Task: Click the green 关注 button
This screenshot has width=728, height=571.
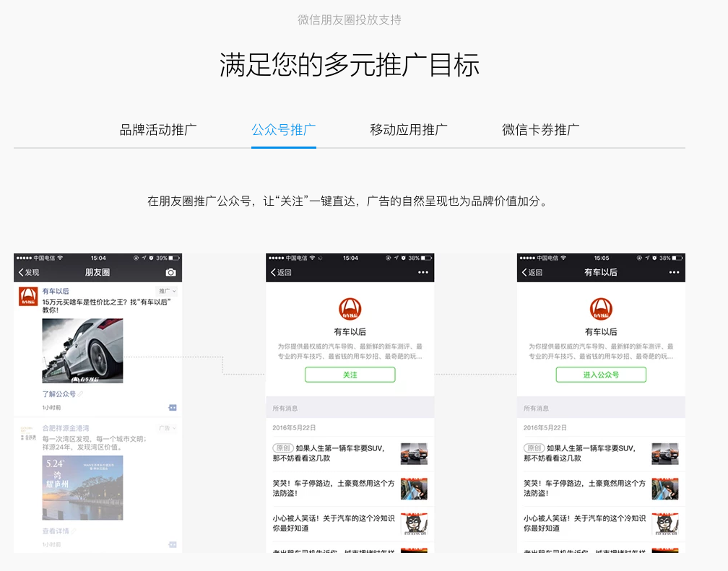Action: coord(350,375)
